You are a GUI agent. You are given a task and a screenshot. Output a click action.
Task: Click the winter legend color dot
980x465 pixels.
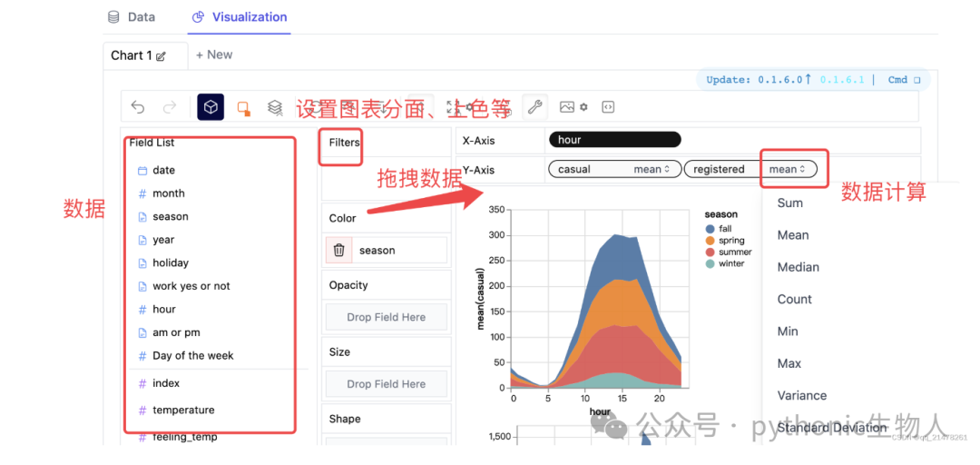click(710, 263)
